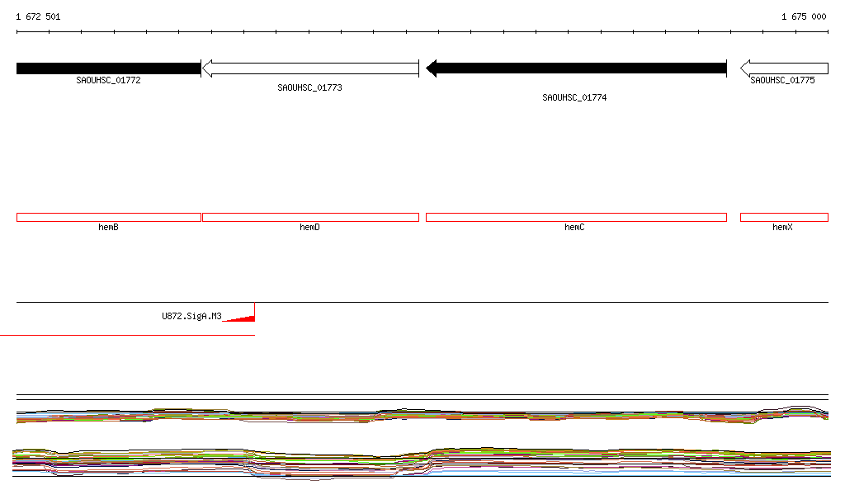
Task: Click the SAOUHSC_01775 text label
Action: 782,81
